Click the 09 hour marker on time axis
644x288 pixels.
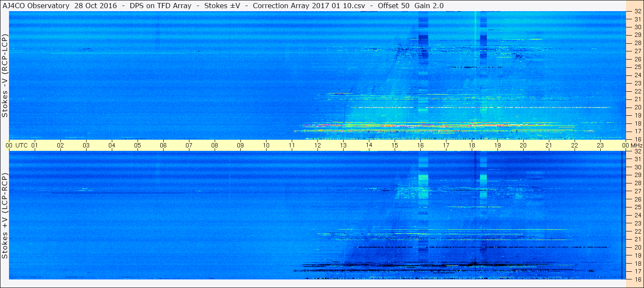click(241, 146)
